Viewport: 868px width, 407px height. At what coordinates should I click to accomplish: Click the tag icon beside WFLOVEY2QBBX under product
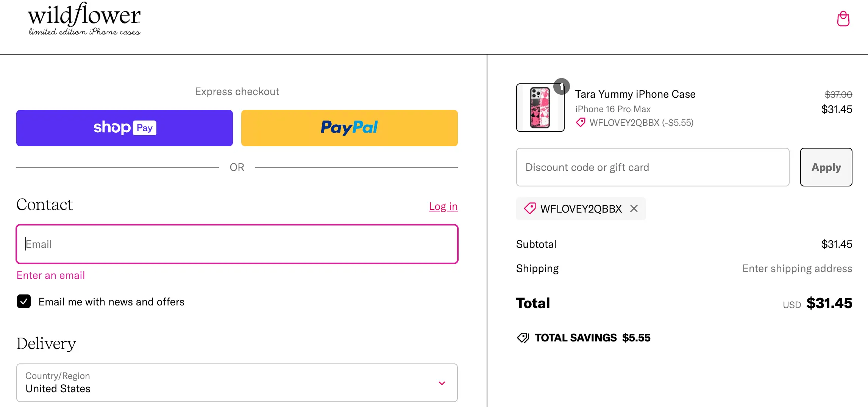click(581, 122)
